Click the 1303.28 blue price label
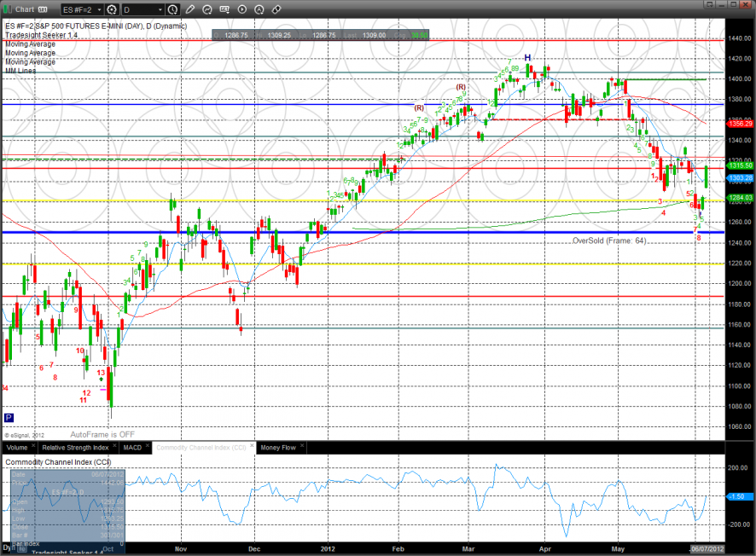Image resolution: width=756 pixels, height=556 pixels. (740, 177)
